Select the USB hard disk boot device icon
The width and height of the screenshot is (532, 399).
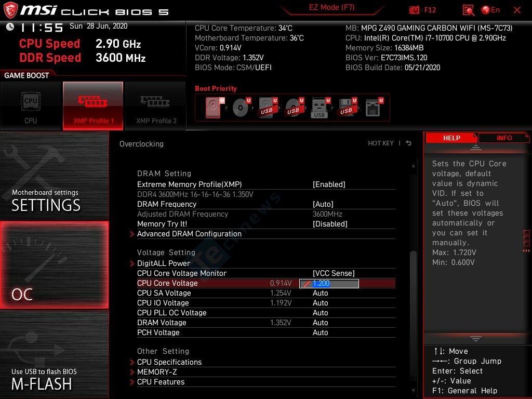pyautogui.click(x=268, y=108)
